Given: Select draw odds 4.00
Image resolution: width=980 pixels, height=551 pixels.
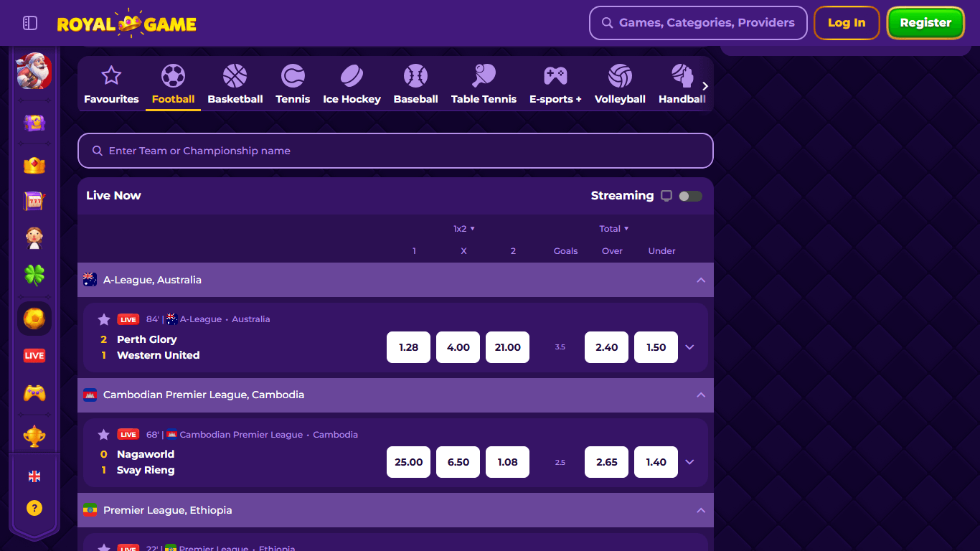Looking at the screenshot, I should coord(458,347).
